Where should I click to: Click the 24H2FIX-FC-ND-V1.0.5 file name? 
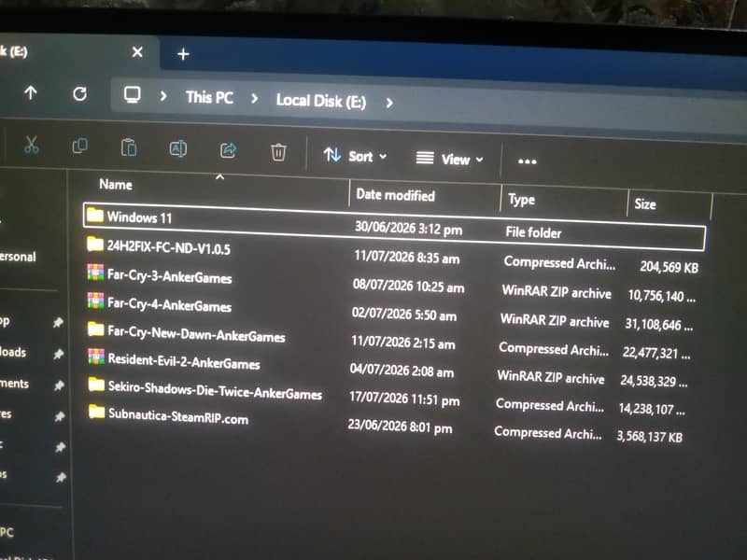[169, 247]
